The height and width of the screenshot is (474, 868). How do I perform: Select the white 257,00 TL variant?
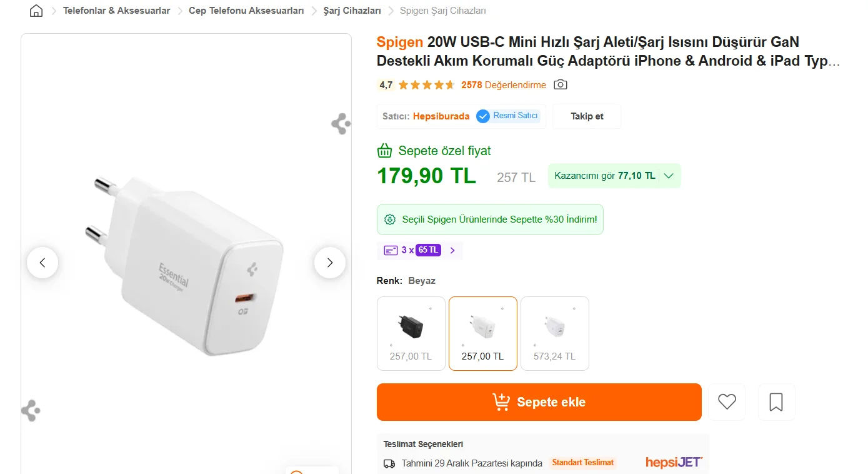pyautogui.click(x=482, y=333)
